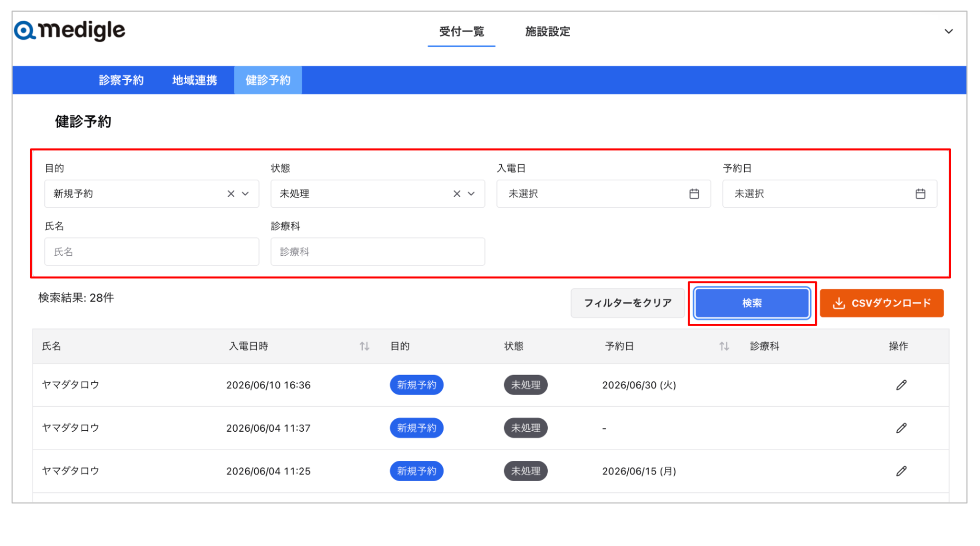Screen dimensions: 980x546
Task: Expand the 状態 dropdown chevron
Action: click(471, 194)
